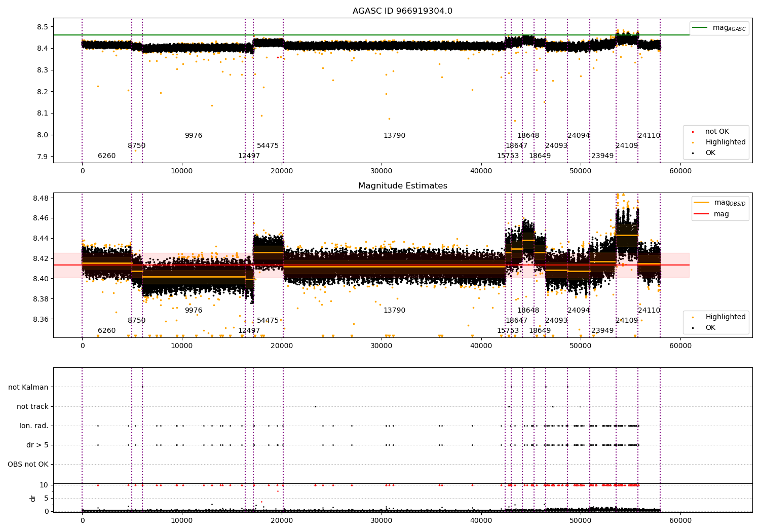The image size is (760, 532).
Task: Click OBSID label 54475 in top plot
Action: [x=268, y=146]
